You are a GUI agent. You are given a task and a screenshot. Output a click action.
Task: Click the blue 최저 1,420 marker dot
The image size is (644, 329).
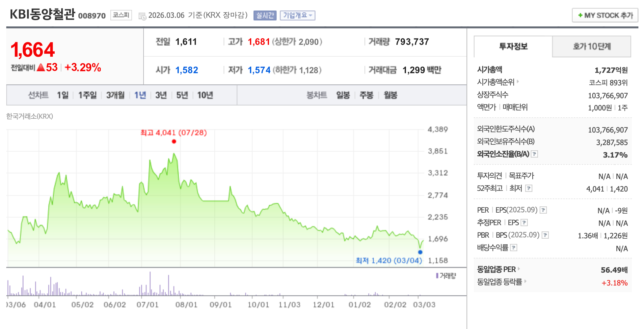[x=420, y=252]
